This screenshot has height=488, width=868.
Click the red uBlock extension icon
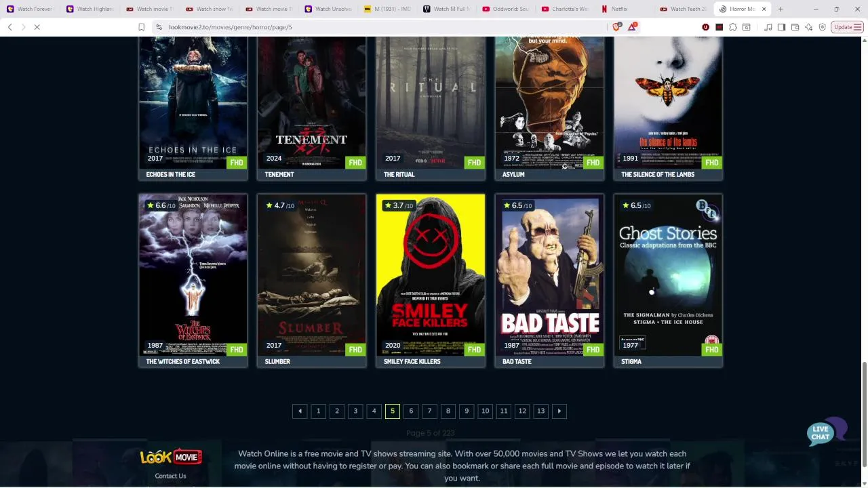point(706,27)
